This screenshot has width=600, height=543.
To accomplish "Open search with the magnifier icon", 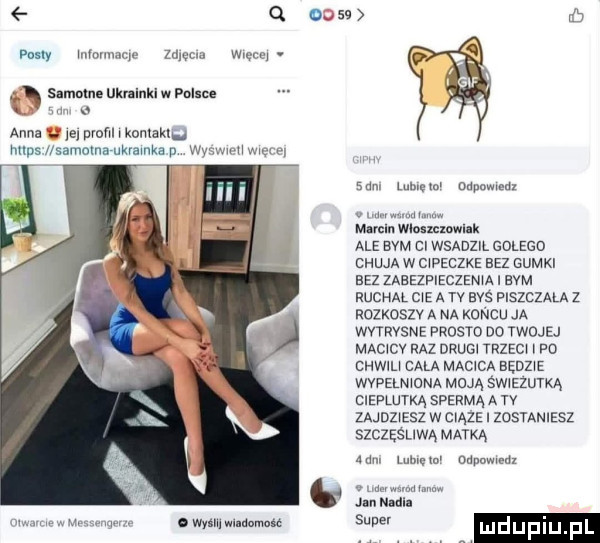I will pos(277,15).
